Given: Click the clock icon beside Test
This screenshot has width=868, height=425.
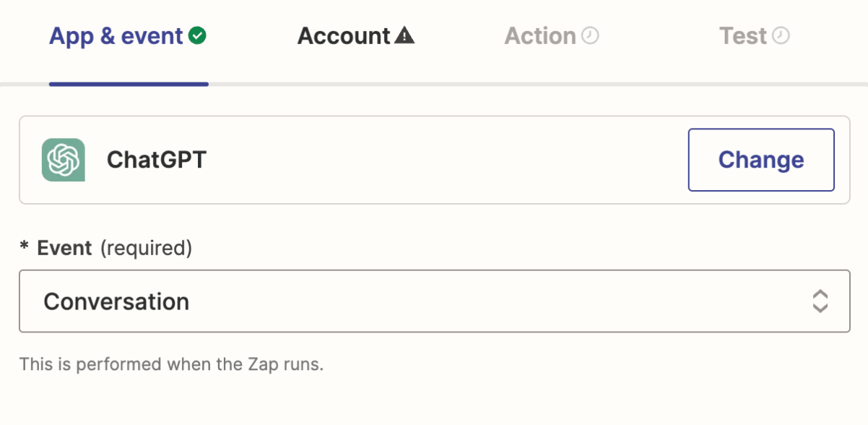Looking at the screenshot, I should pyautogui.click(x=781, y=35).
